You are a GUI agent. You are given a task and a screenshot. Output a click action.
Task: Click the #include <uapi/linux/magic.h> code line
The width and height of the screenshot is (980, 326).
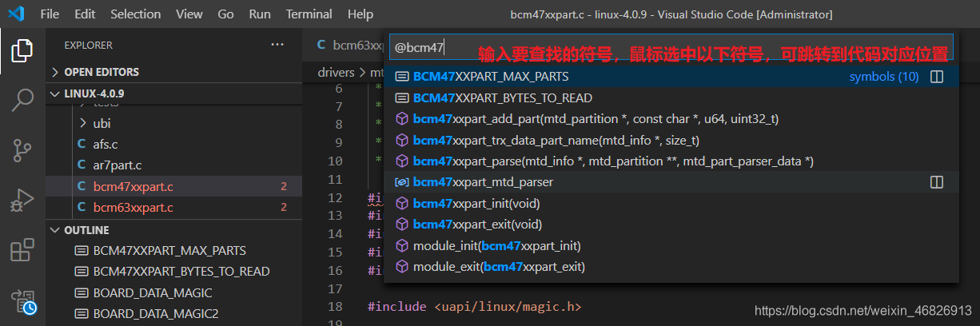click(474, 307)
